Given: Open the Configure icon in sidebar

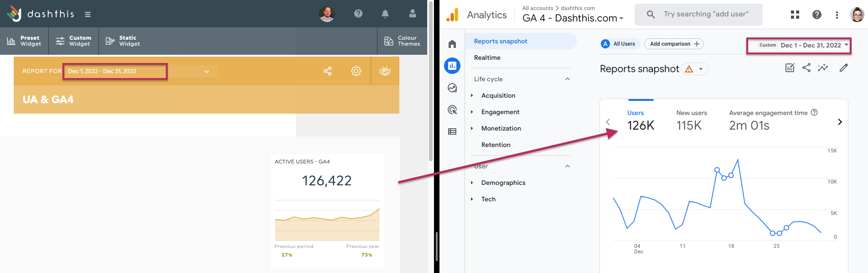Looking at the screenshot, I should 452,131.
